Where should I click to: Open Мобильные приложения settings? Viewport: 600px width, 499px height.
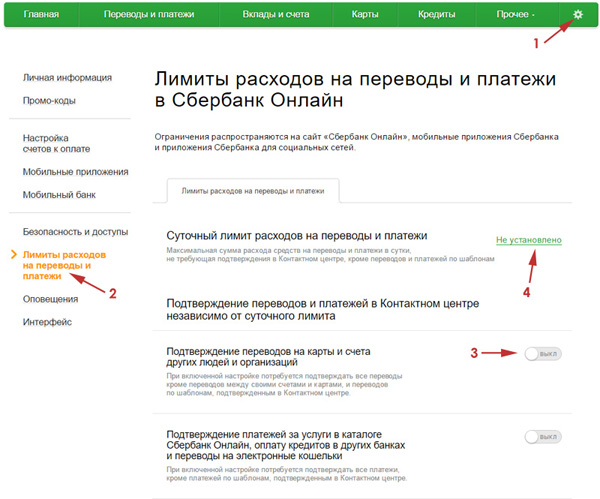click(75, 172)
